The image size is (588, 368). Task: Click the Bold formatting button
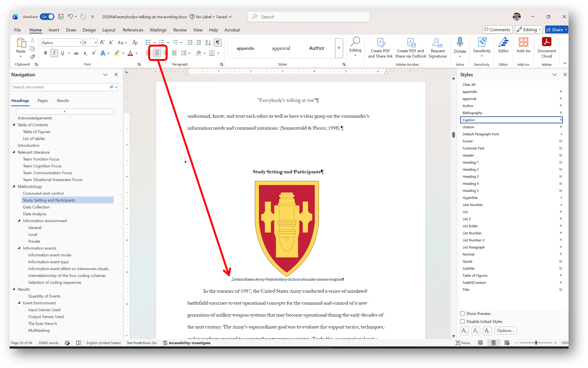point(45,53)
